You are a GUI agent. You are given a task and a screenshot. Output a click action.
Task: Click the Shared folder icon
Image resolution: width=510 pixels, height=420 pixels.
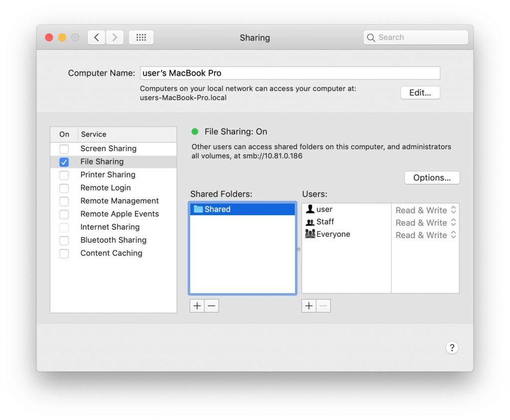coord(198,209)
